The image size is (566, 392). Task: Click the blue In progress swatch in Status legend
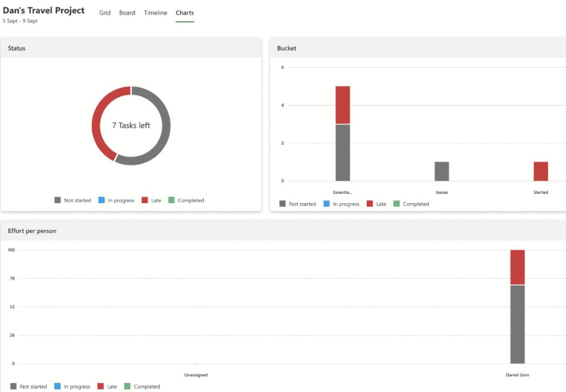[x=101, y=200]
